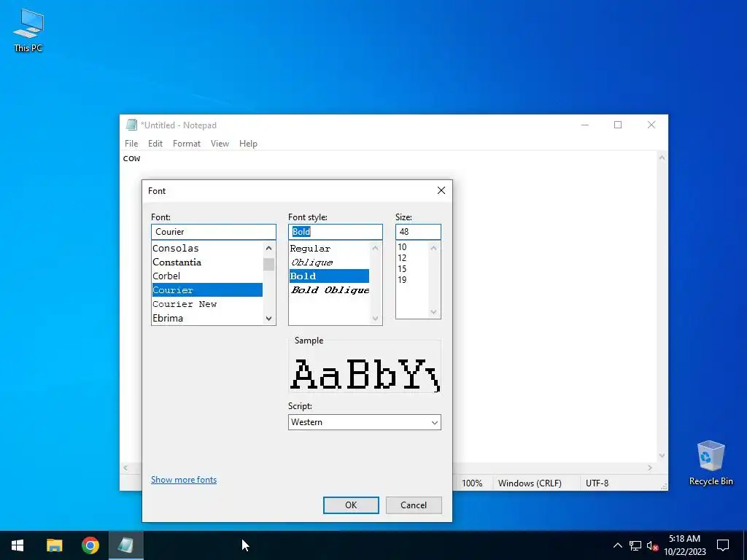The height and width of the screenshot is (560, 747).
Task: Launch Google Chrome from taskbar
Action: (x=90, y=545)
